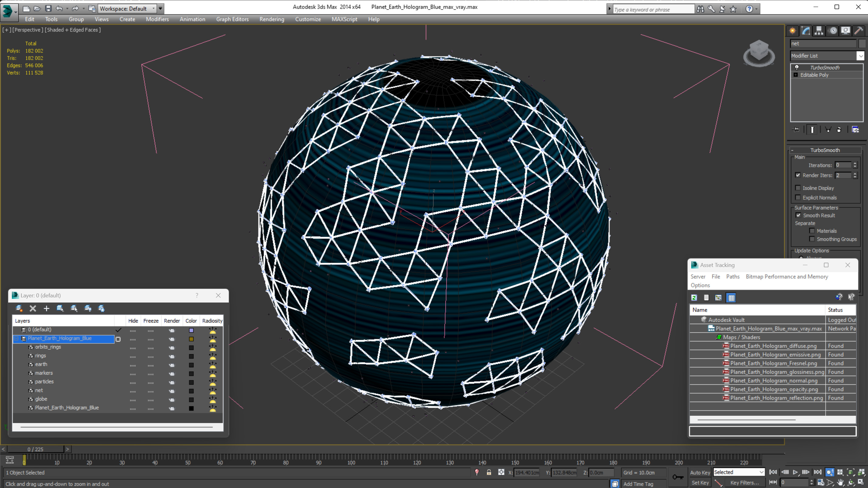
Task: Open the MAXScript menu
Action: (x=344, y=19)
